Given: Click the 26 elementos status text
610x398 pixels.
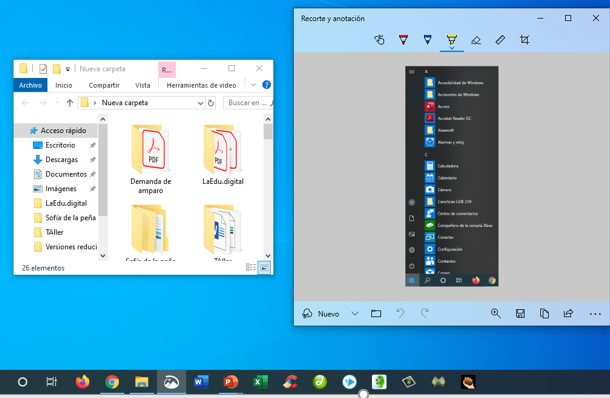Looking at the screenshot, I should (x=43, y=268).
